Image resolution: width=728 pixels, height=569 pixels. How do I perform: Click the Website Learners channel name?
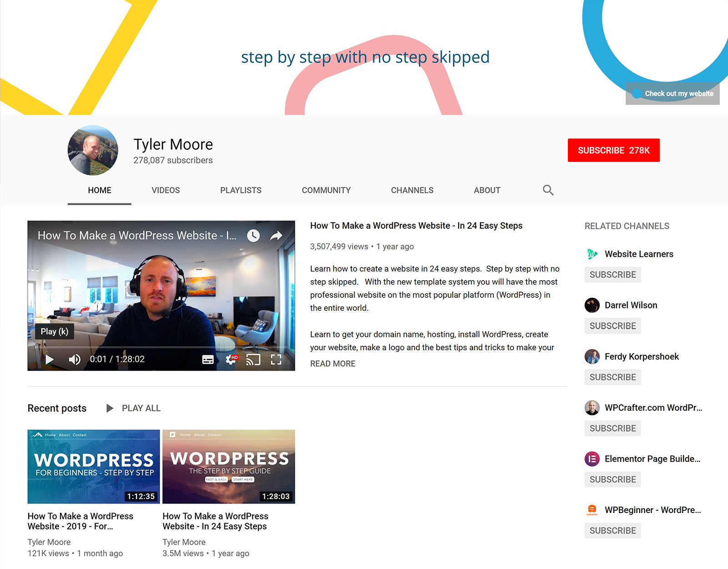639,254
